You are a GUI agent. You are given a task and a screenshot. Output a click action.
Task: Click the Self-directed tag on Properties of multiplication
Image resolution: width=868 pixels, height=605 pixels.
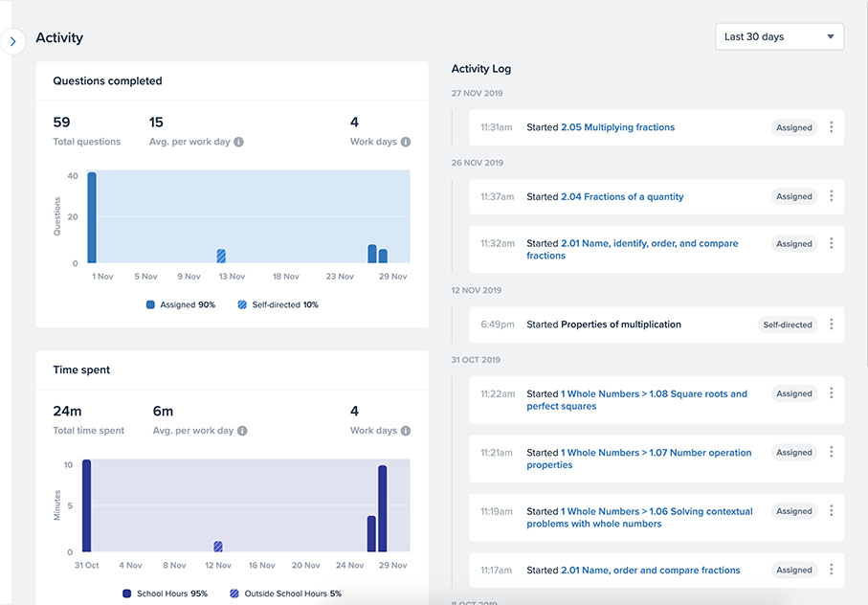tap(787, 325)
